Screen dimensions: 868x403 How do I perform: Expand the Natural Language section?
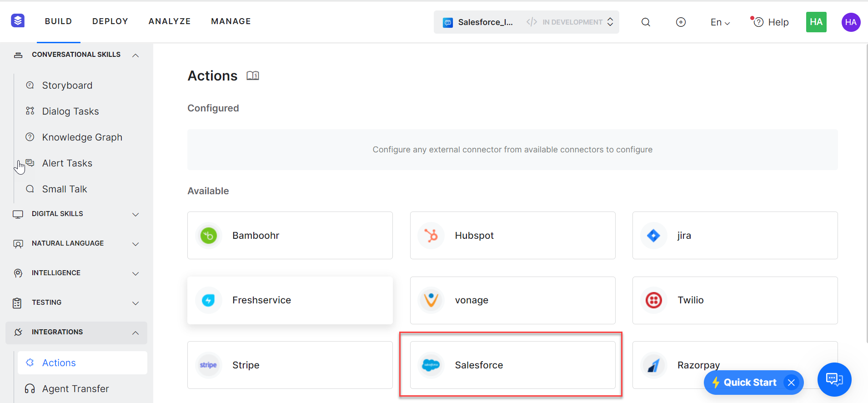(135, 244)
